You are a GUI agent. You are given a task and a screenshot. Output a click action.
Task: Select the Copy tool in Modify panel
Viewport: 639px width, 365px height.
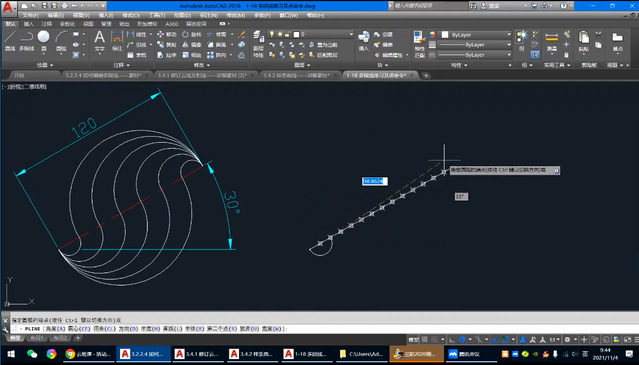tap(167, 44)
